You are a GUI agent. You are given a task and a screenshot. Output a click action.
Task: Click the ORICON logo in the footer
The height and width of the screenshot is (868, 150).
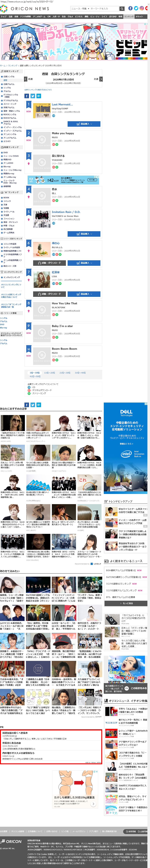(11, 841)
